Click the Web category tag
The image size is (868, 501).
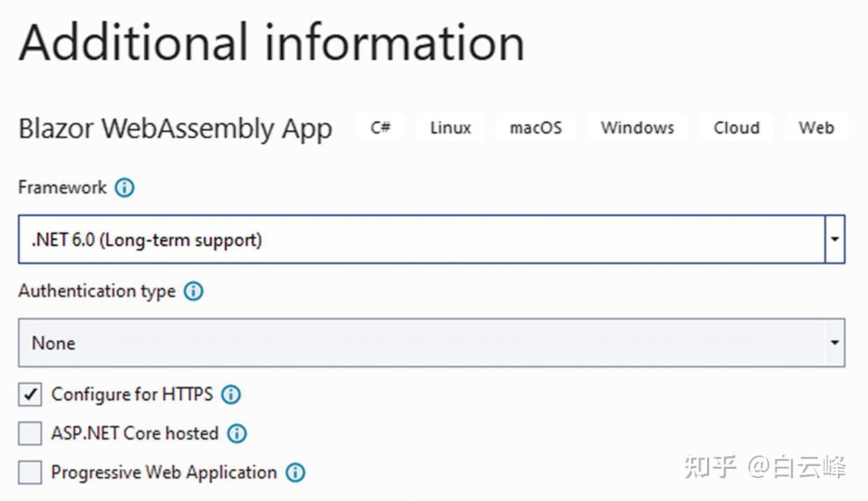[816, 127]
